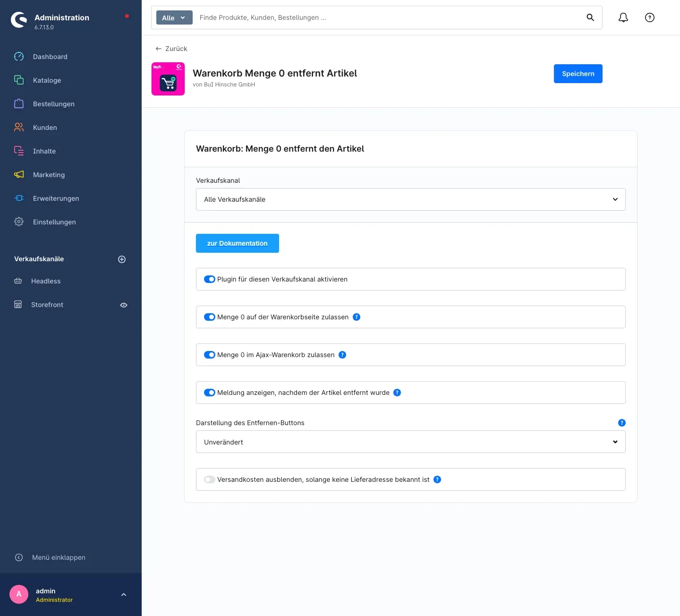The width and height of the screenshot is (680, 616).
Task: Expand the admin user menu chevron
Action: [x=124, y=595]
